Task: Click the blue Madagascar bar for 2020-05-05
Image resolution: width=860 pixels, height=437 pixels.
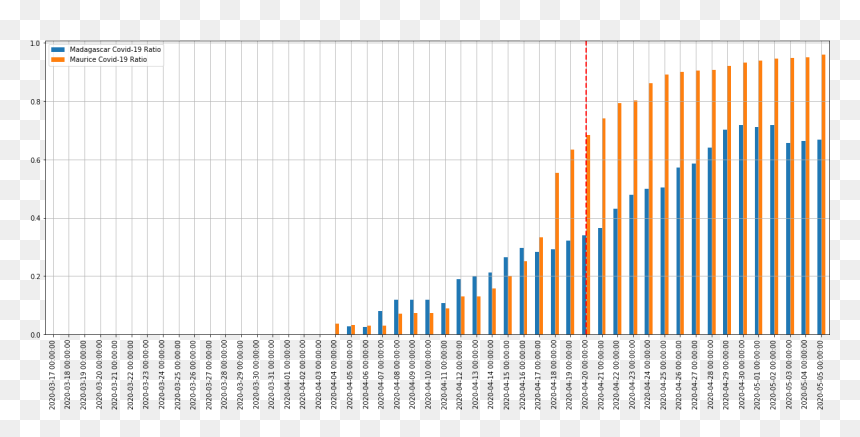Action: [x=820, y=237]
